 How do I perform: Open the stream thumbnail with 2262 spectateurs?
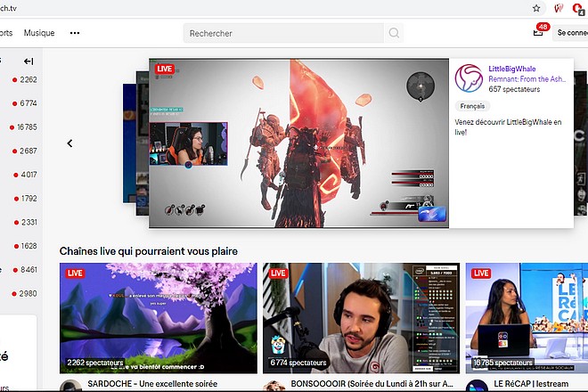(158, 317)
